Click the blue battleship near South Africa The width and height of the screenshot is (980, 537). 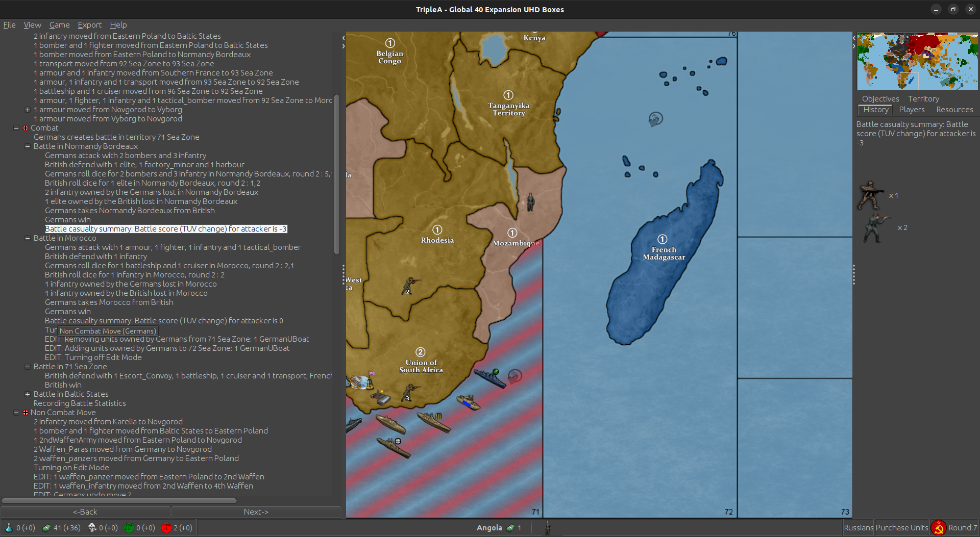(489, 378)
